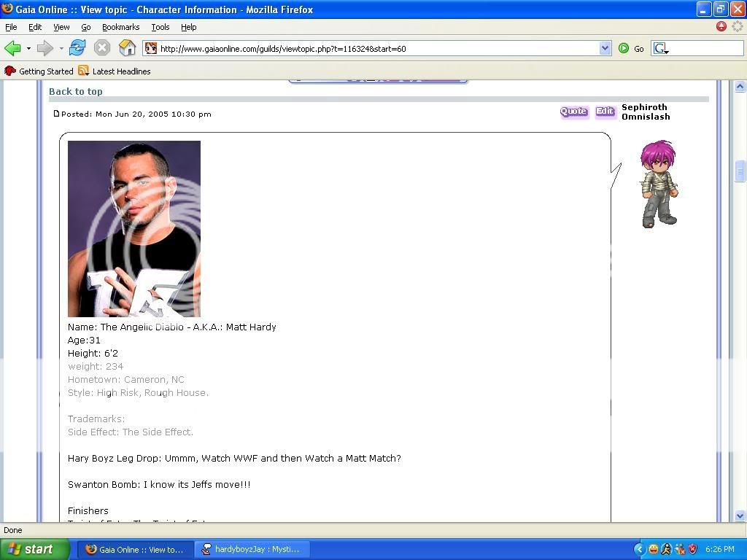
Task: Click the Quote button on the post
Action: click(574, 112)
